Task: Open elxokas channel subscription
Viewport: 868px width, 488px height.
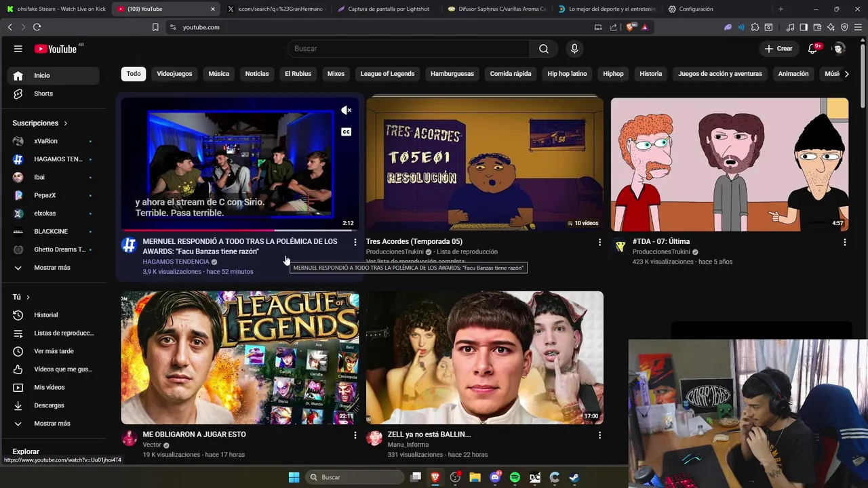Action: 54,213
